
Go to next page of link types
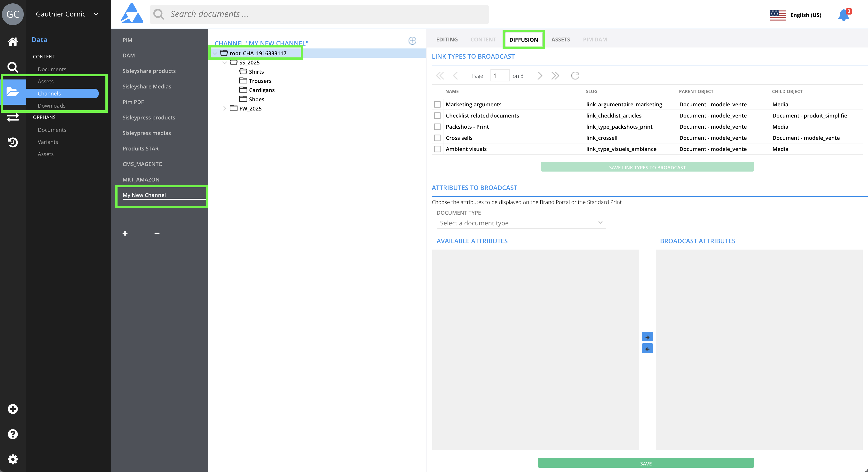539,75
